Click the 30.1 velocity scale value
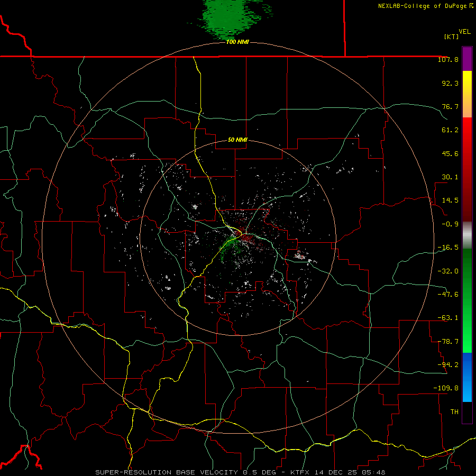The height and width of the screenshot is (476, 476). [450, 177]
